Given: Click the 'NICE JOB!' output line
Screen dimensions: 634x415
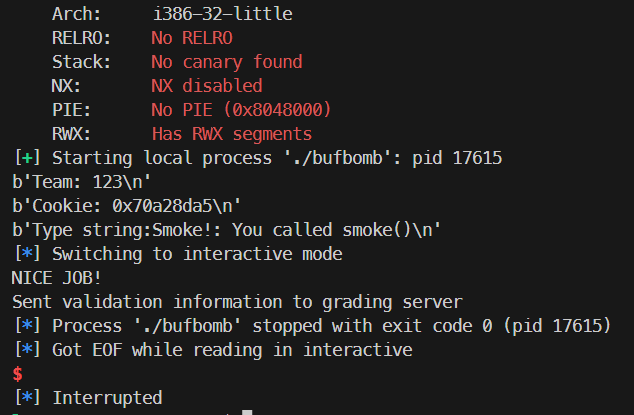Looking at the screenshot, I should [57, 277].
